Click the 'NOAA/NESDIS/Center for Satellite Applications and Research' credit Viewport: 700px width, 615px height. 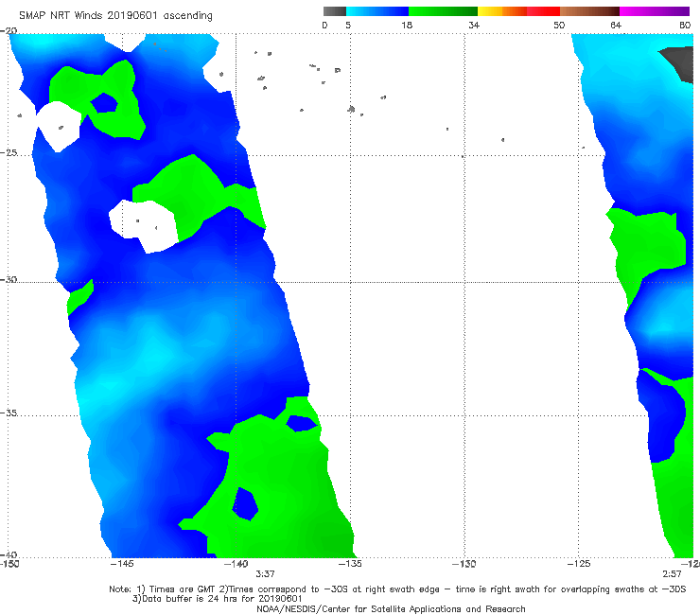click(391, 609)
